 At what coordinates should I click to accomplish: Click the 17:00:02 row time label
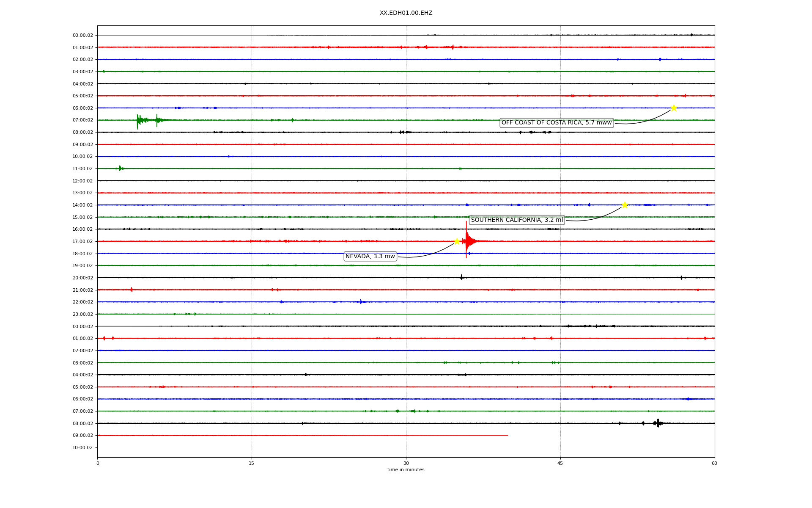[83, 242]
